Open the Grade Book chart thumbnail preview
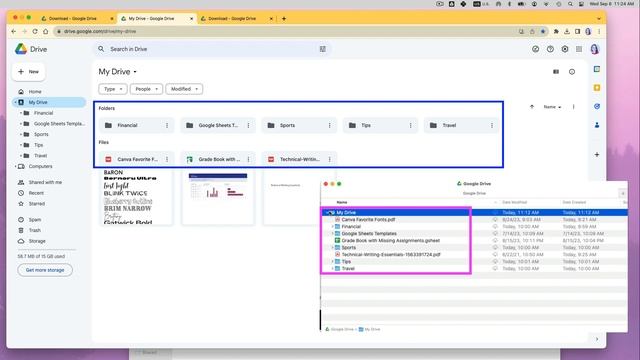640x360 pixels. point(218,198)
